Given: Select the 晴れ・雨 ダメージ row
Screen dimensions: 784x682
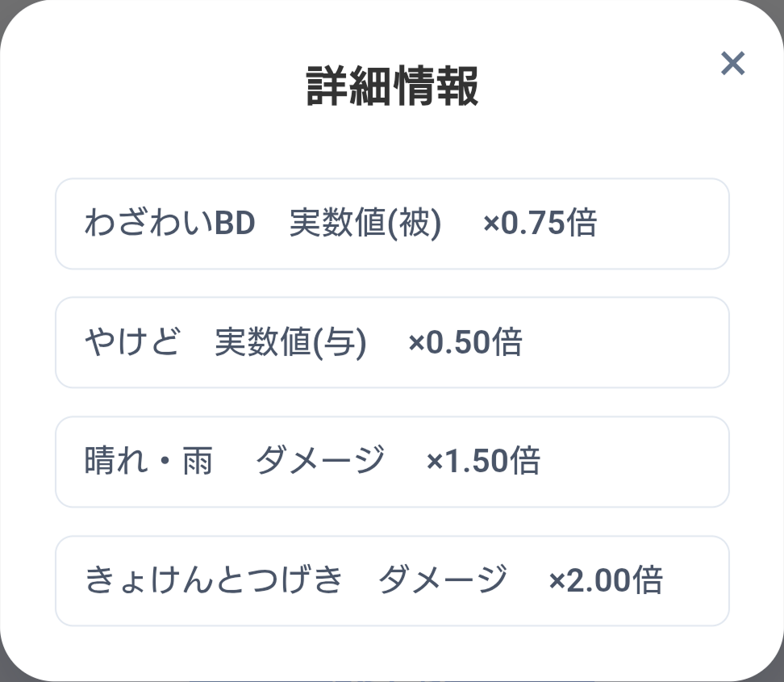Looking at the screenshot, I should coord(392,462).
